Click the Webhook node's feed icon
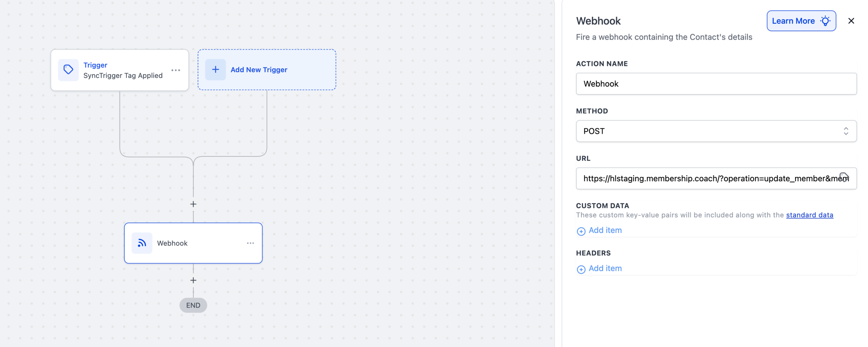Viewport: 868px width, 347px height. pyautogui.click(x=142, y=243)
